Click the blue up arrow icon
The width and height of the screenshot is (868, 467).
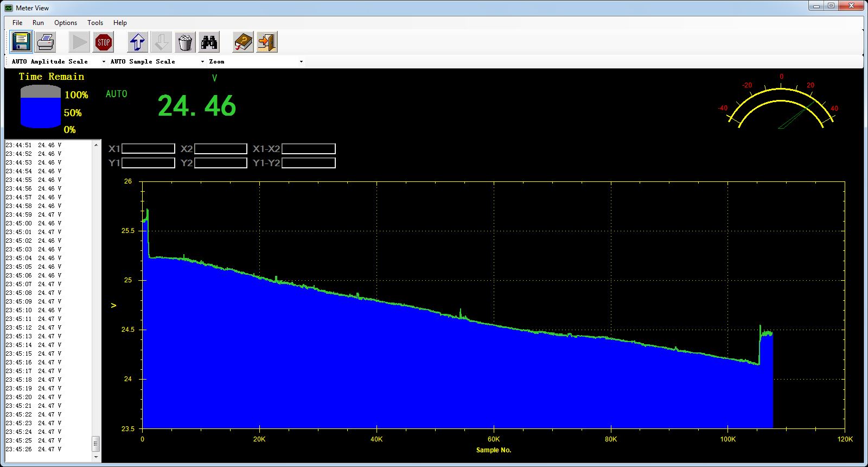137,42
